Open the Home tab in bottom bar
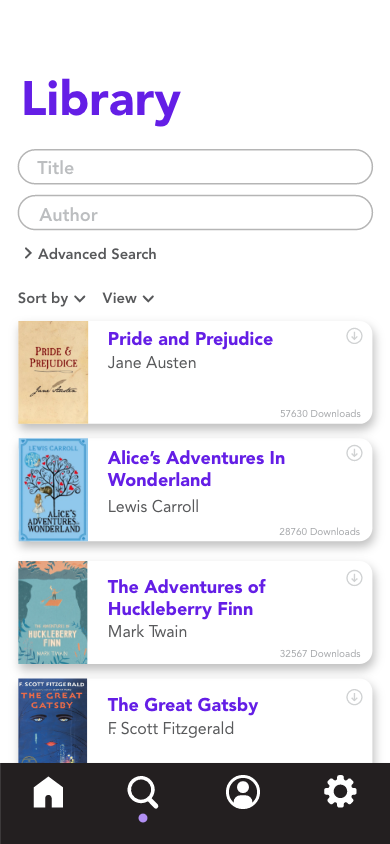This screenshot has height=844, width=390. tap(48, 793)
